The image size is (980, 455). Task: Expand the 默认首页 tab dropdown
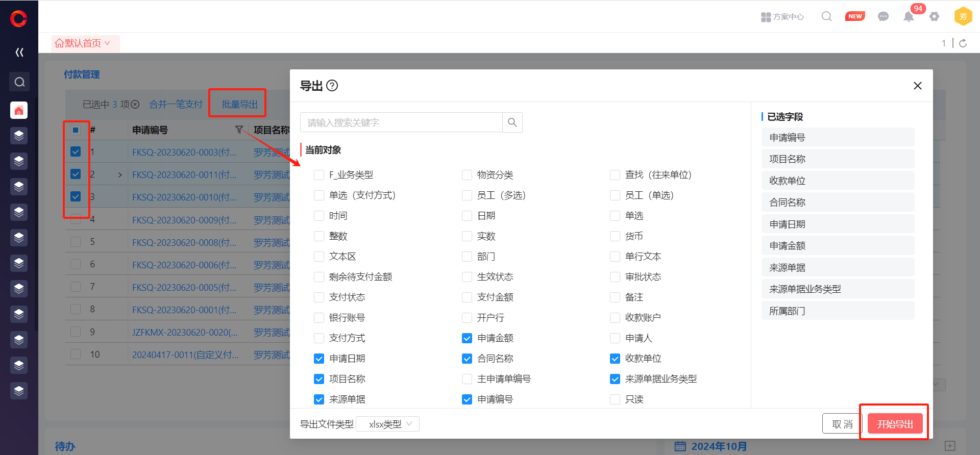click(x=107, y=43)
